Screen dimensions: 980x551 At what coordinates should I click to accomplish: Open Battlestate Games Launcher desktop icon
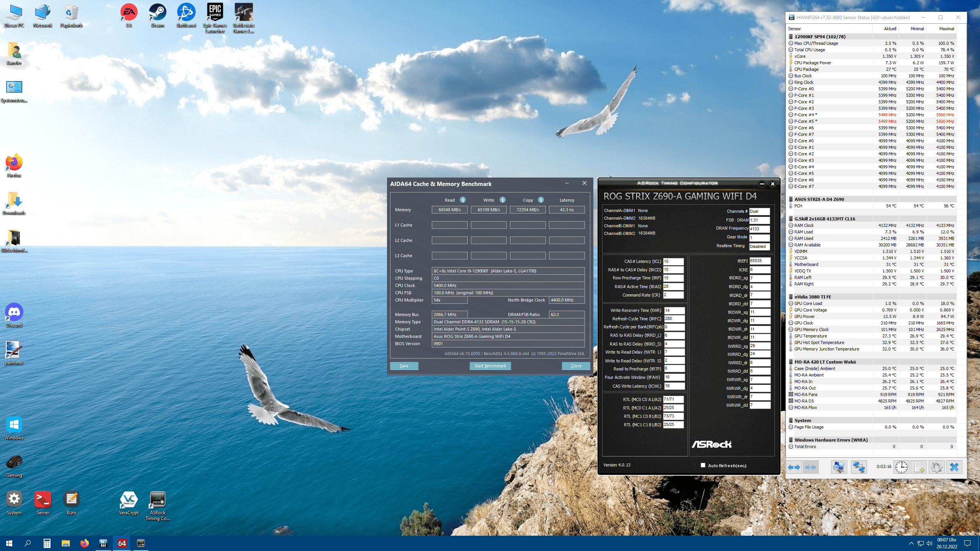243,18
